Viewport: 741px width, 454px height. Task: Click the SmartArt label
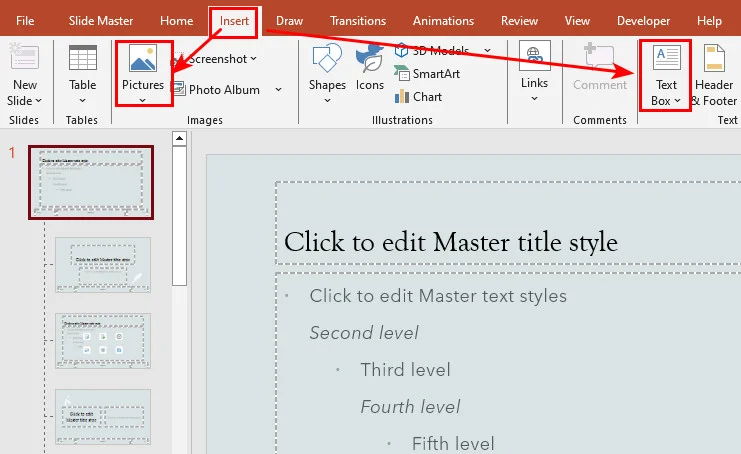[436, 74]
